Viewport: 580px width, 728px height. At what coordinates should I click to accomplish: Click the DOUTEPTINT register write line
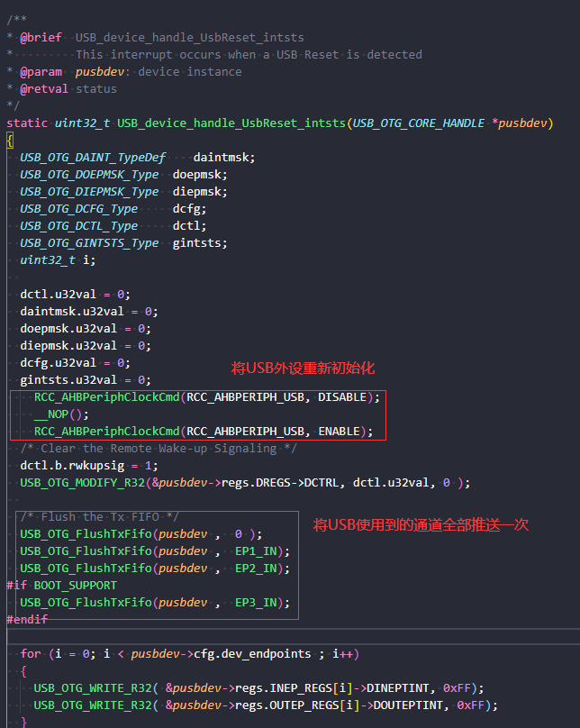tap(266, 705)
